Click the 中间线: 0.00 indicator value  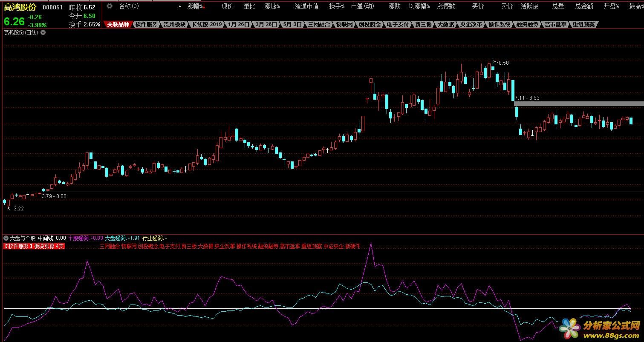(x=52, y=238)
